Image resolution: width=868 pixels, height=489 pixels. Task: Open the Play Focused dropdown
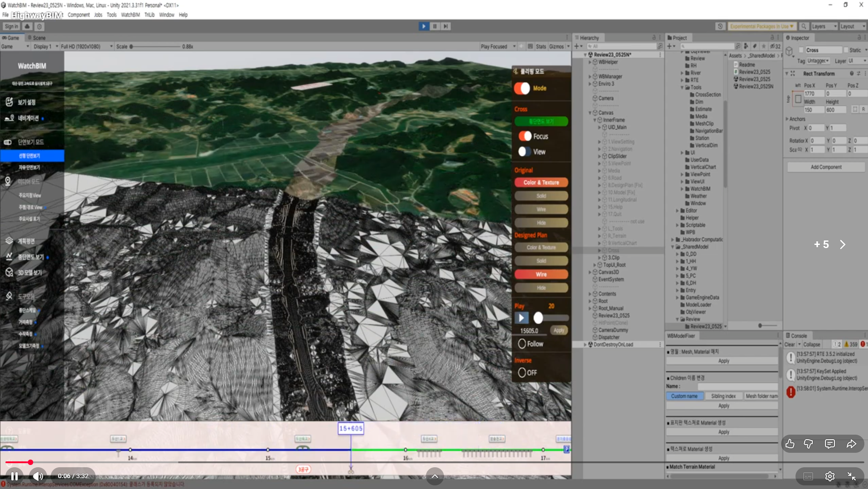pos(498,47)
